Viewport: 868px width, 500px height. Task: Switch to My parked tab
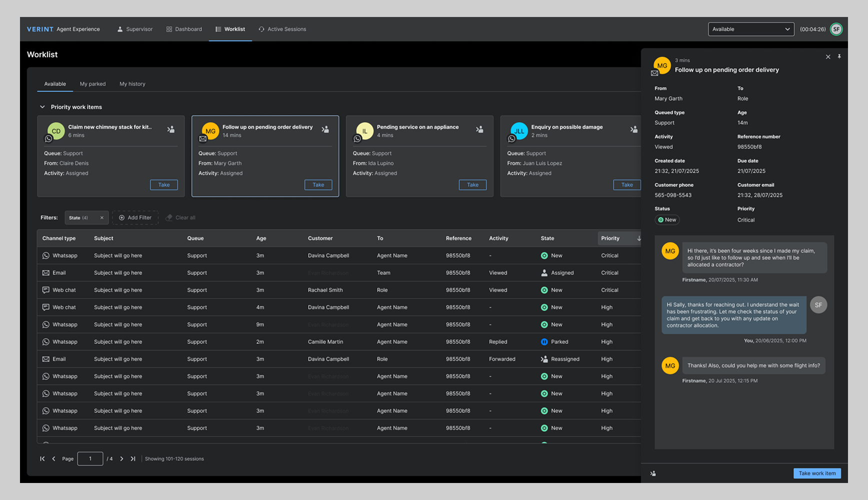pyautogui.click(x=92, y=84)
